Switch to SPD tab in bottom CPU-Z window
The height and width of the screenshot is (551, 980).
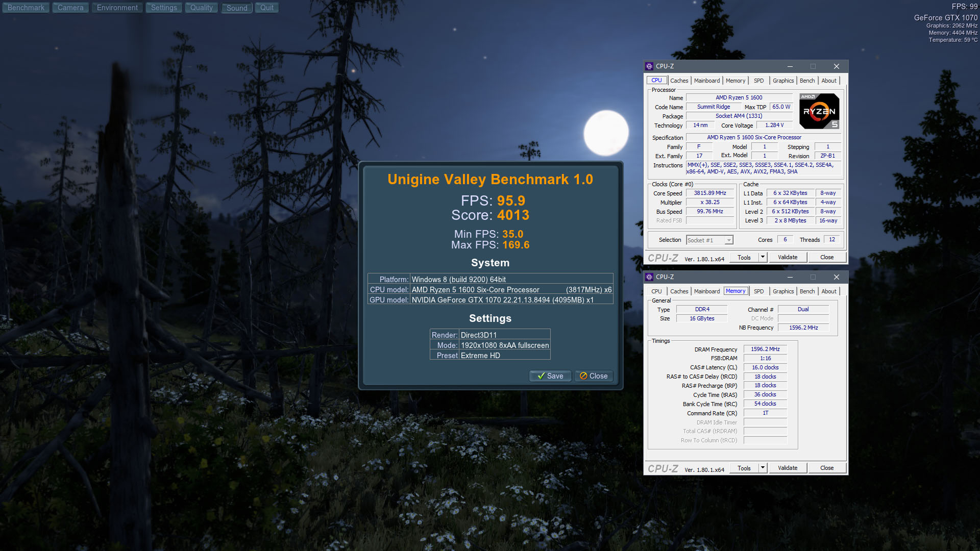pos(759,291)
